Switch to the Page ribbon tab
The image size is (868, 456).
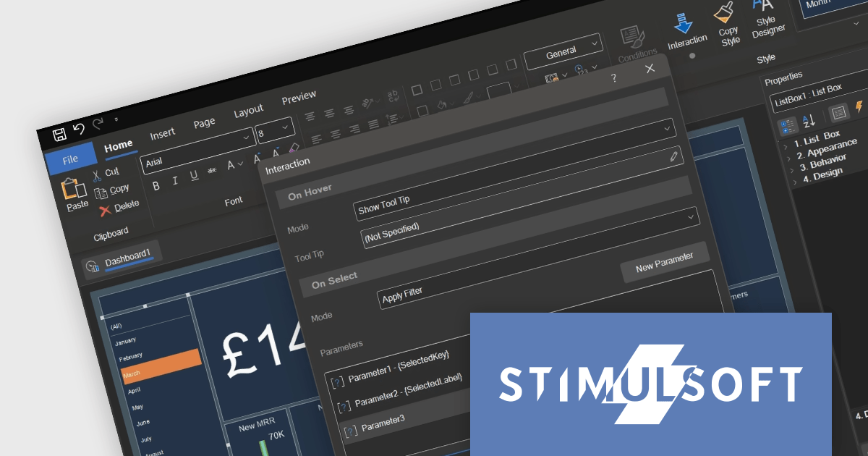click(204, 122)
